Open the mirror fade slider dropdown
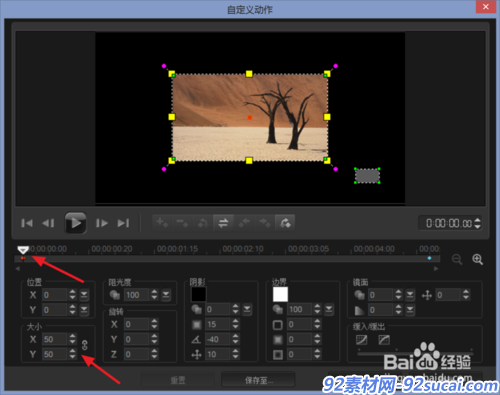This screenshot has height=395, width=500. pos(410,310)
